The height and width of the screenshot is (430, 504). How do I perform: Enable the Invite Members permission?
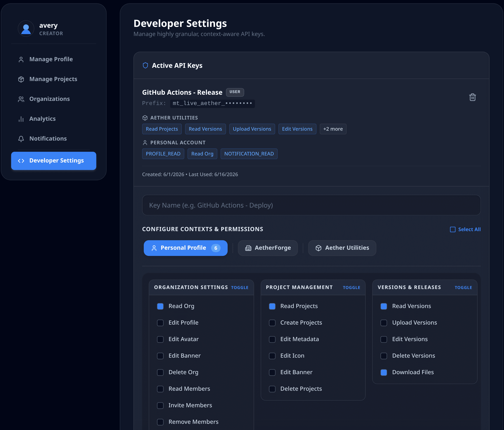pos(160,405)
